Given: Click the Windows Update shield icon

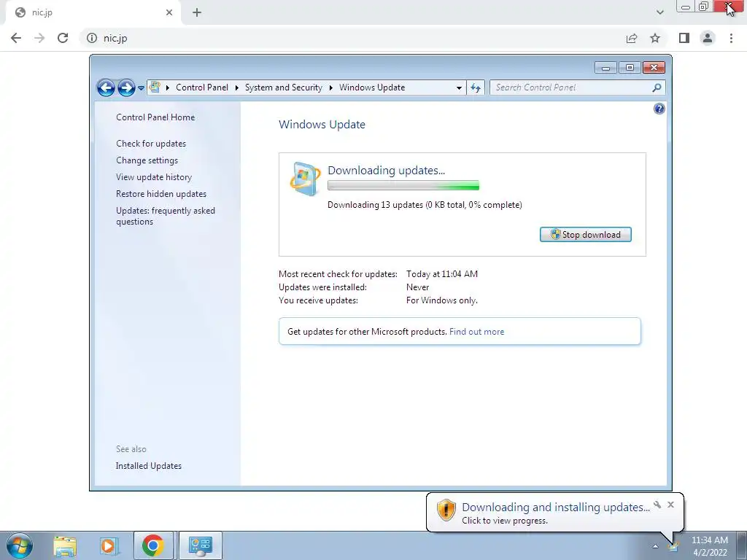Looking at the screenshot, I should pyautogui.click(x=305, y=179).
